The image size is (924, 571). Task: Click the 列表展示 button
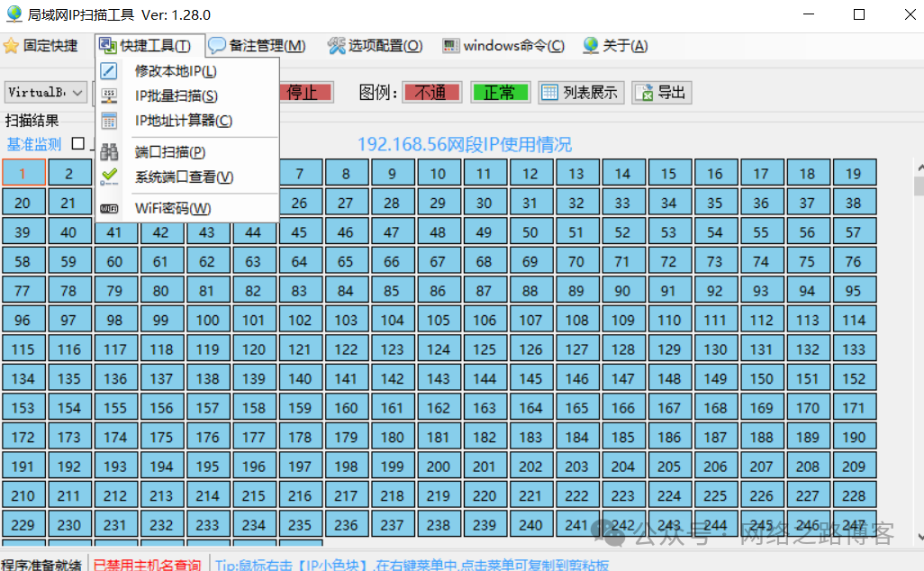coord(581,93)
